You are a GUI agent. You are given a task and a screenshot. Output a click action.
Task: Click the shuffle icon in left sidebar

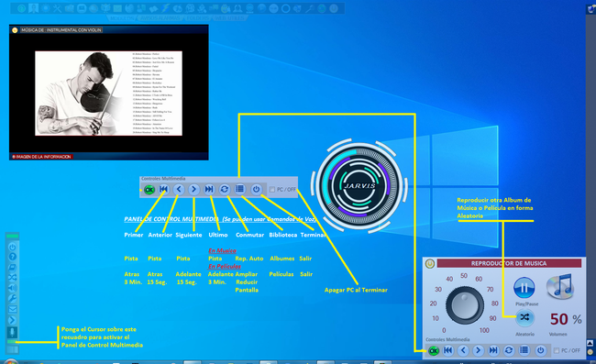click(x=12, y=278)
